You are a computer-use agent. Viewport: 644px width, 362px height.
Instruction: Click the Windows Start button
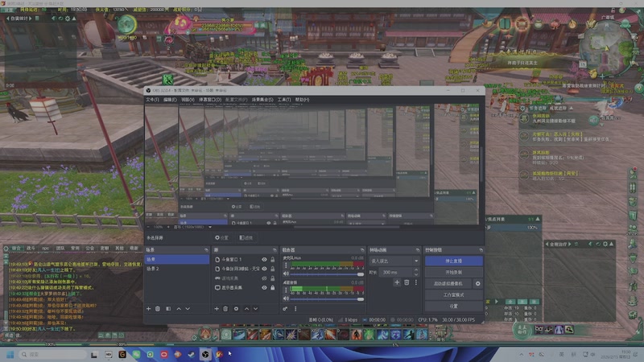(x=10, y=354)
